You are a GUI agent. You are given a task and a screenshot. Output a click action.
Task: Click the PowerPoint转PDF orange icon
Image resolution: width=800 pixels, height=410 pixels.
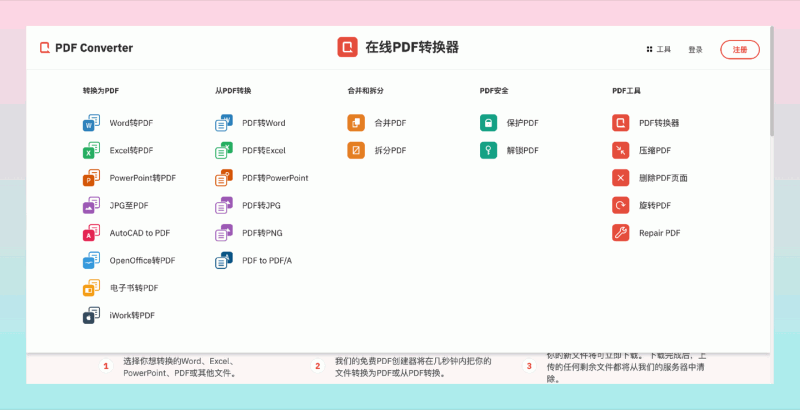[x=91, y=178]
